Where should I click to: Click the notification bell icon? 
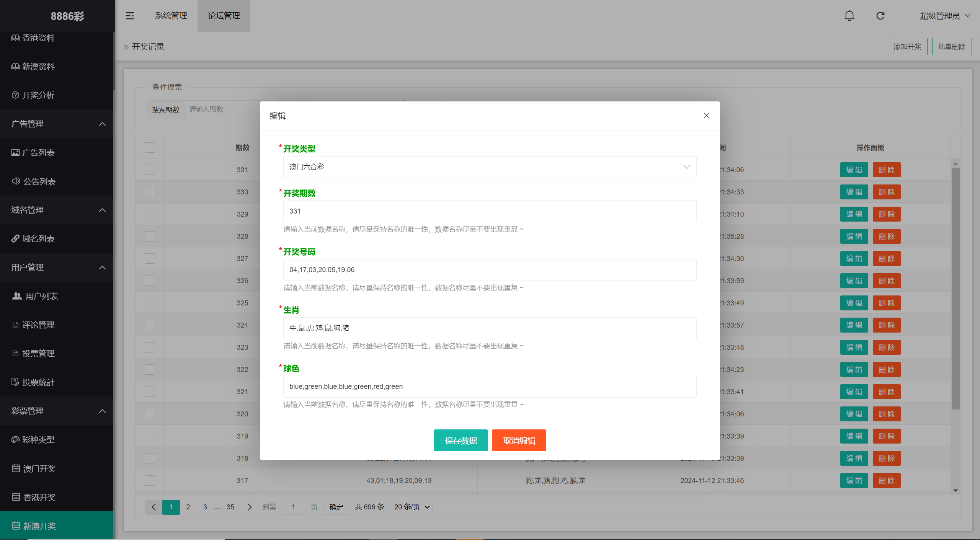849,16
